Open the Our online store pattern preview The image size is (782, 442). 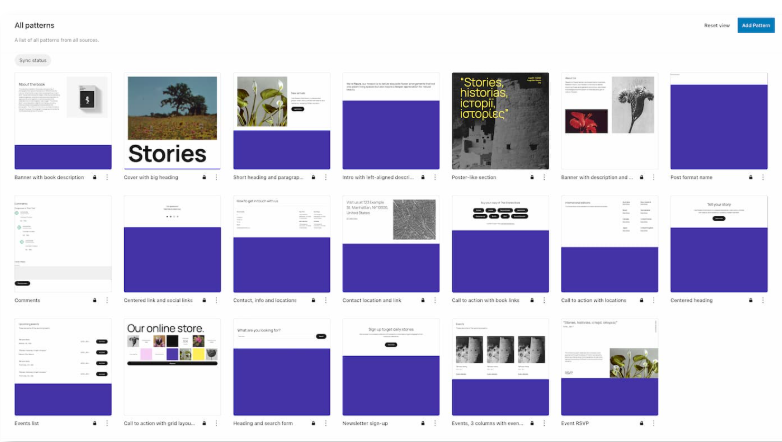coord(172,366)
